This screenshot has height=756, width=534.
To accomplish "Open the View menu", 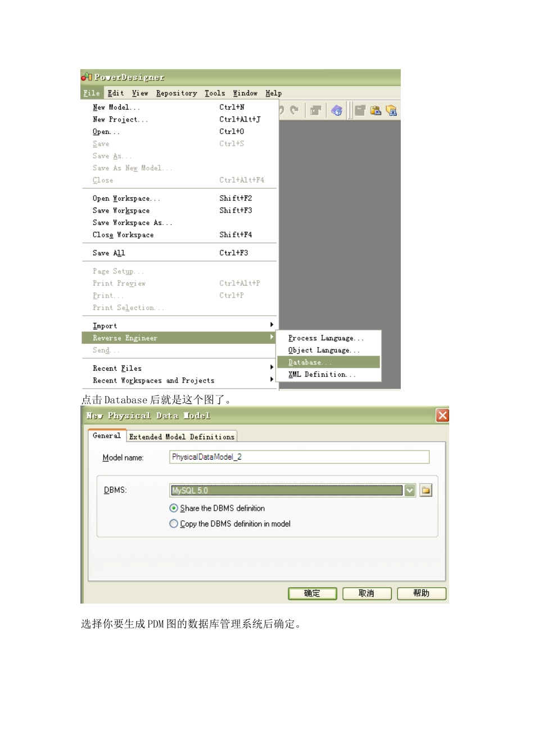I will coord(140,93).
